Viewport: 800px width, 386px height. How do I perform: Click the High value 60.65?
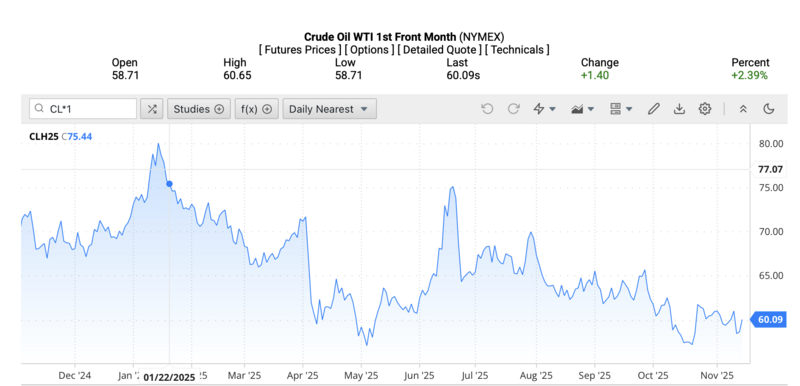[x=237, y=76]
